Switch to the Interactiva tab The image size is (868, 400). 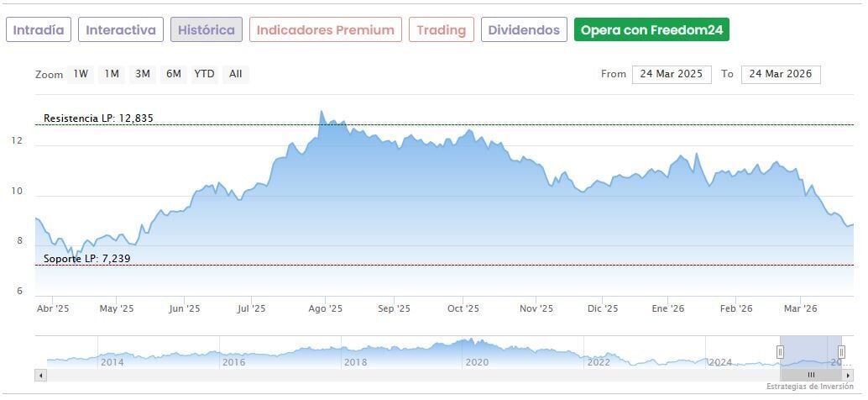pyautogui.click(x=121, y=30)
